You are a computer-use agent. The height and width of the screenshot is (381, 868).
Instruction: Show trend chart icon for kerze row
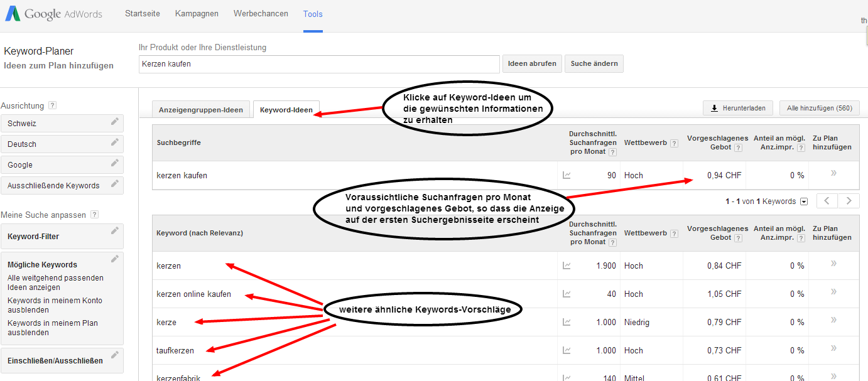(x=567, y=322)
